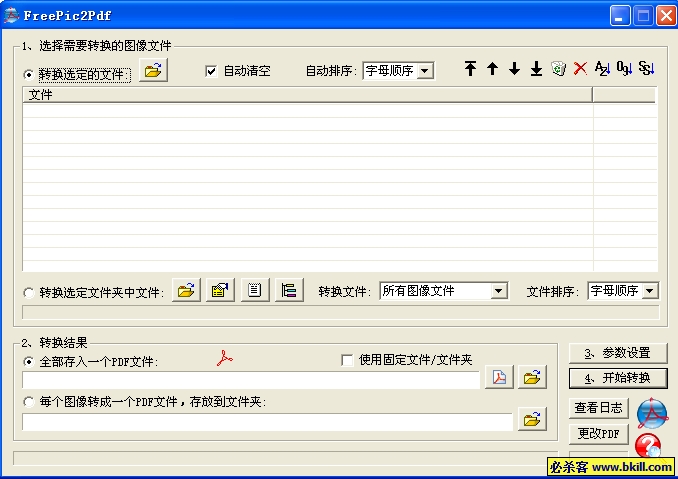Open 文件排序 dropdown showing 字母顺序
This screenshot has width=678, height=479.
pyautogui.click(x=623, y=291)
